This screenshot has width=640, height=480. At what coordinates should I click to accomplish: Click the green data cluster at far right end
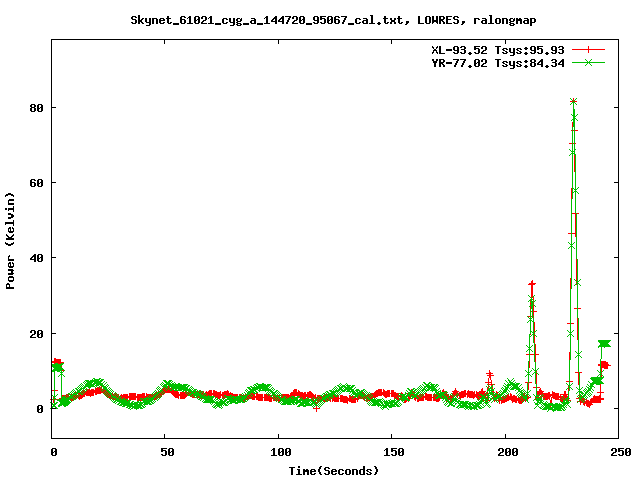[x=604, y=344]
